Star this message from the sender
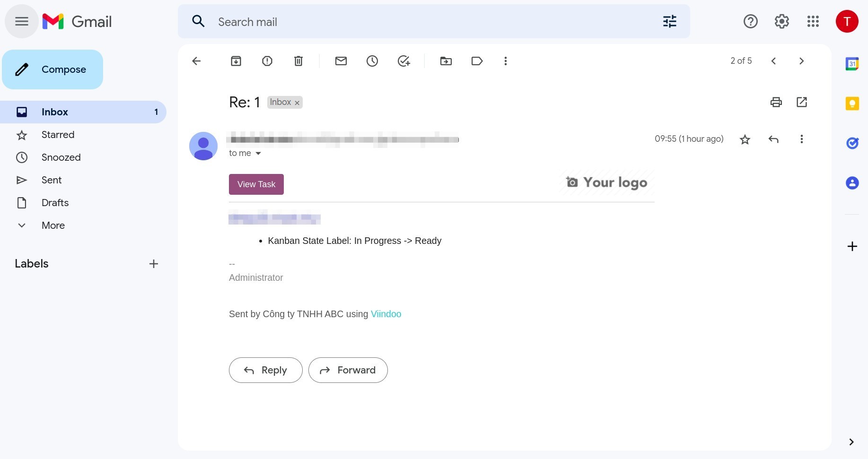868x459 pixels. tap(745, 139)
